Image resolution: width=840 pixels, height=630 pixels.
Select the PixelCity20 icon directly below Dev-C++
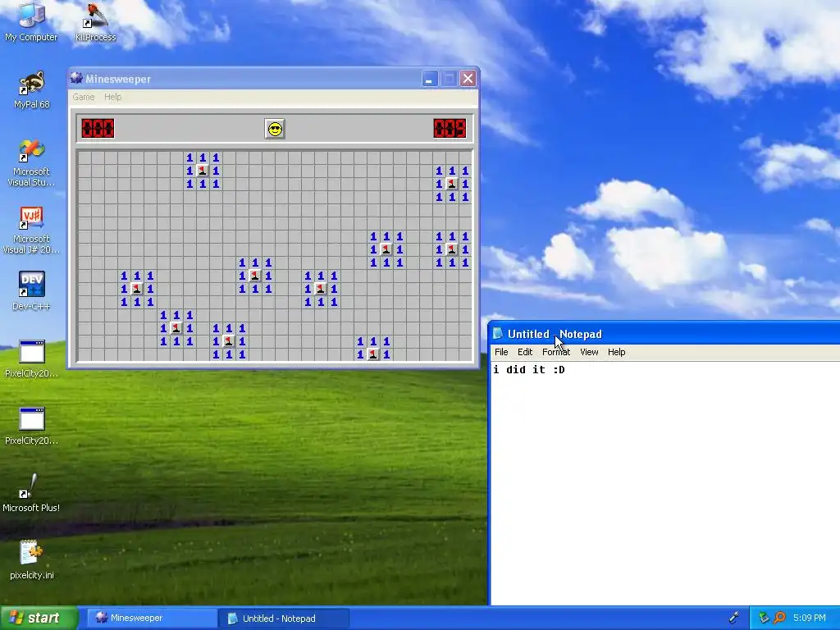coord(32,358)
